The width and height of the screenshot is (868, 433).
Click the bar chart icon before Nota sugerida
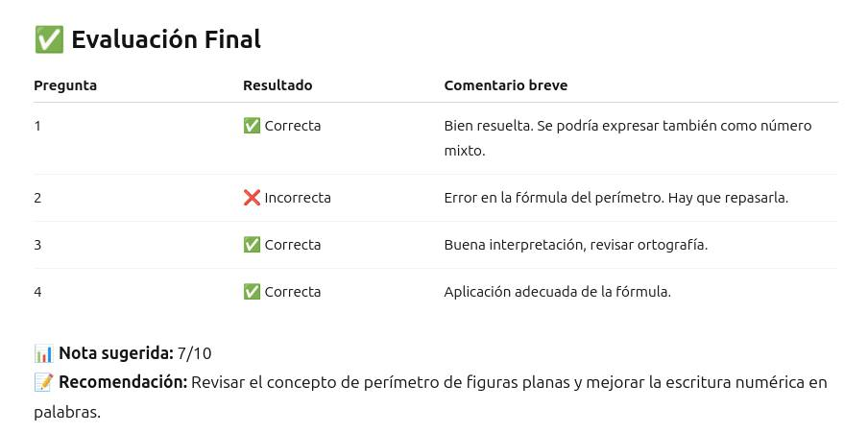point(43,353)
